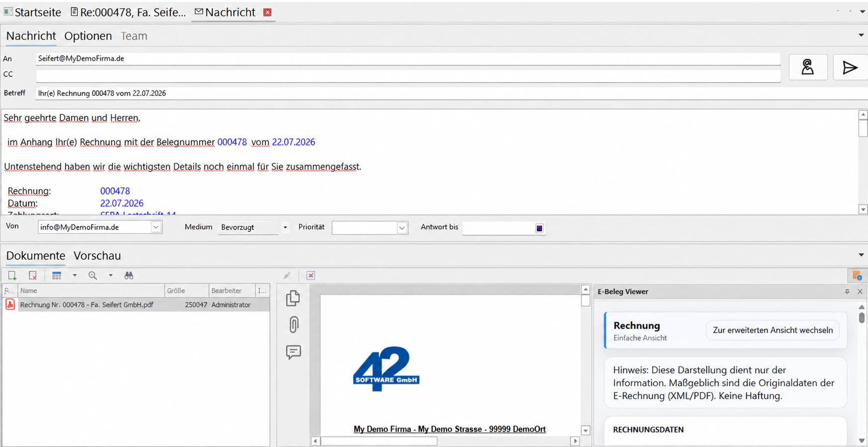The height and width of the screenshot is (447, 868).
Task: Remove the selected document from the list
Action: 33,275
